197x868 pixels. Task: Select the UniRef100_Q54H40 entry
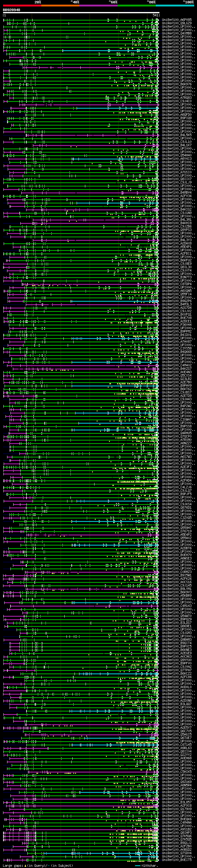pos(177,155)
